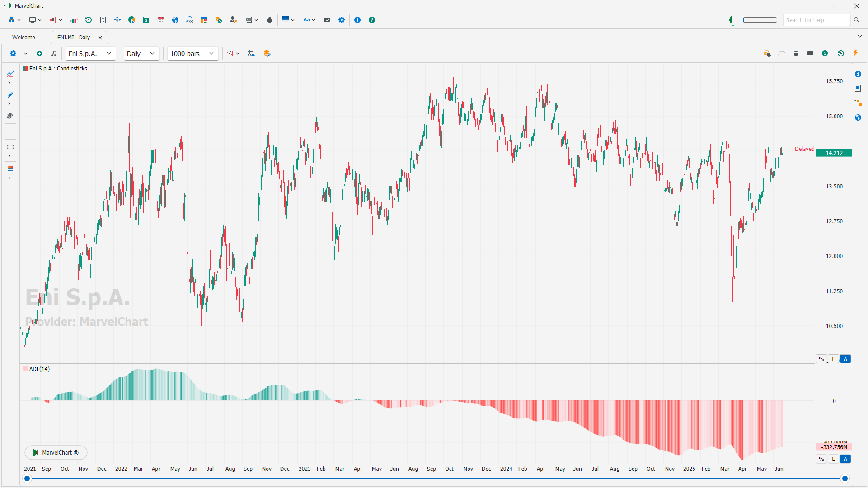Image resolution: width=868 pixels, height=488 pixels.
Task: Click the orange lightning bolt icon
Action: click(x=855, y=53)
